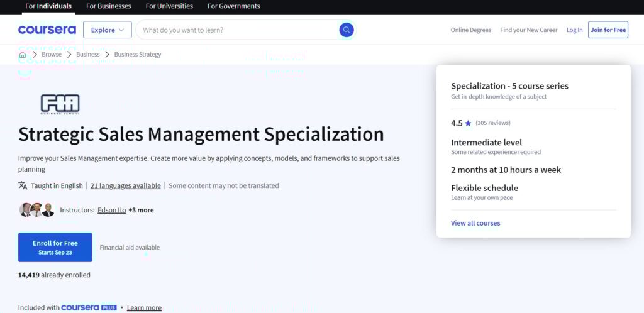Click the Join for Free button
The height and width of the screenshot is (313, 644).
coord(608,30)
